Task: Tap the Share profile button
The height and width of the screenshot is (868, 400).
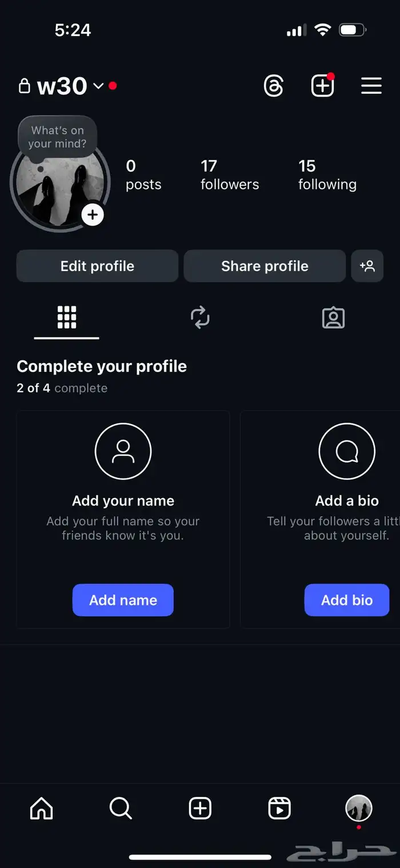Action: coord(265,266)
